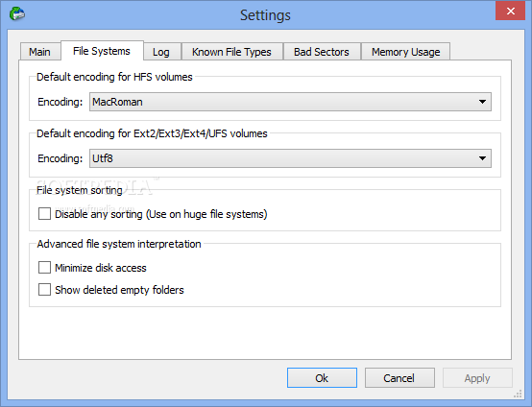Open the HFS encoding MacRoman dropdown
The width and height of the screenshot is (532, 407).
(x=290, y=102)
